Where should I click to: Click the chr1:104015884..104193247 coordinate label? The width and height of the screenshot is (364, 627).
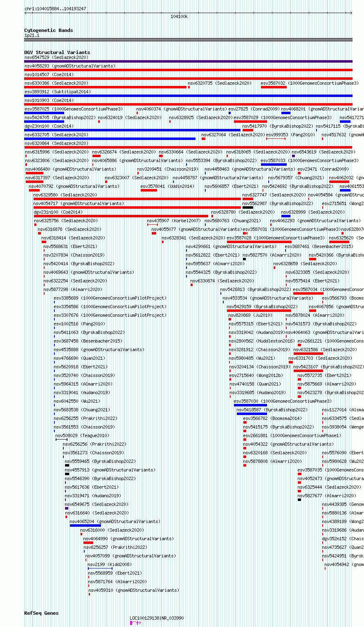55,9
